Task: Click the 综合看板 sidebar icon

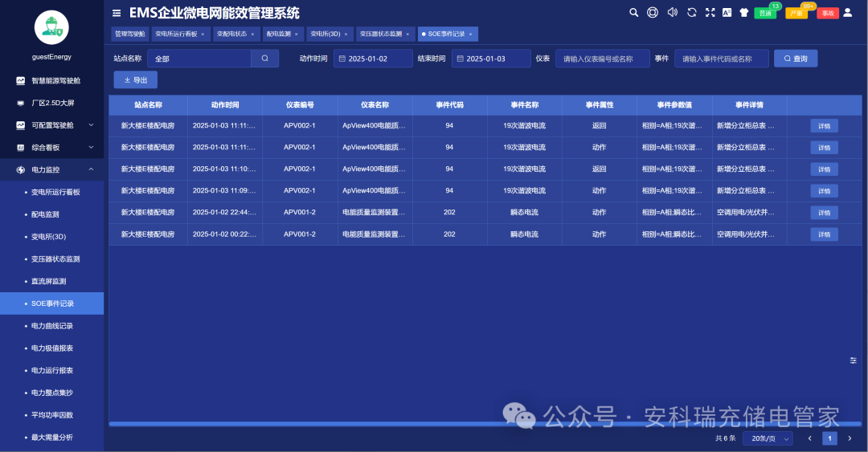Action: 20,148
